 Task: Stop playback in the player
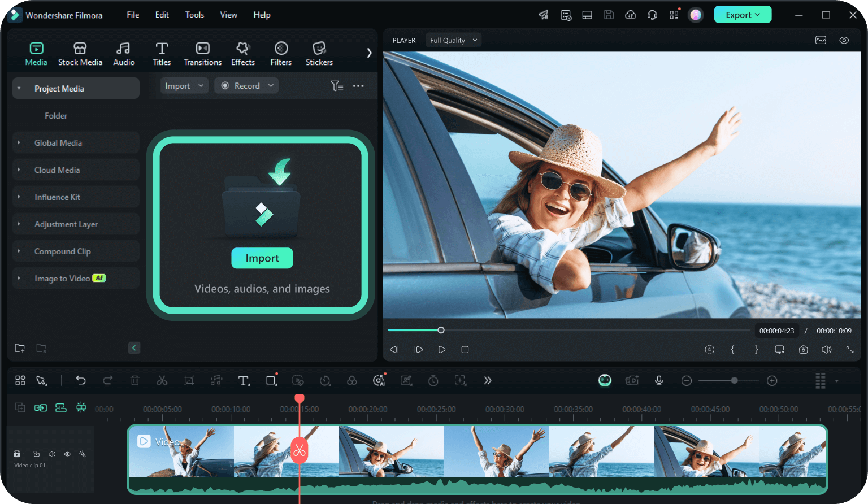pos(465,350)
